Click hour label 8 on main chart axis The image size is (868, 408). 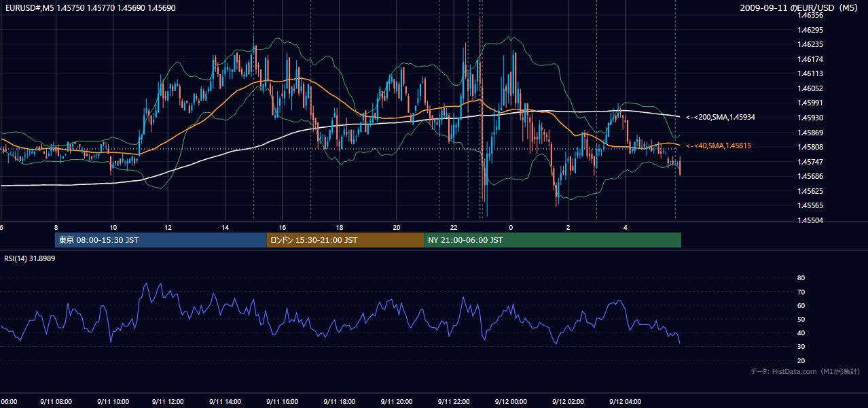[x=56, y=227]
